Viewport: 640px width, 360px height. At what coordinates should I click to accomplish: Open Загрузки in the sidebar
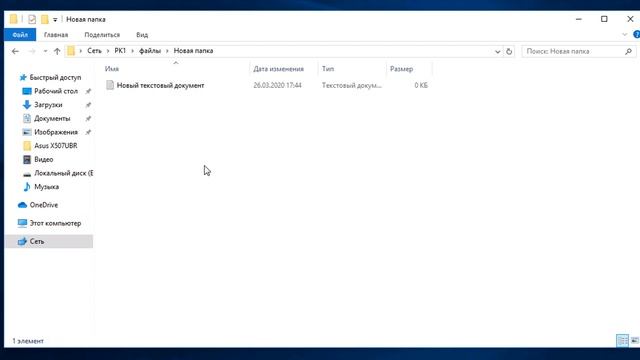[48, 105]
